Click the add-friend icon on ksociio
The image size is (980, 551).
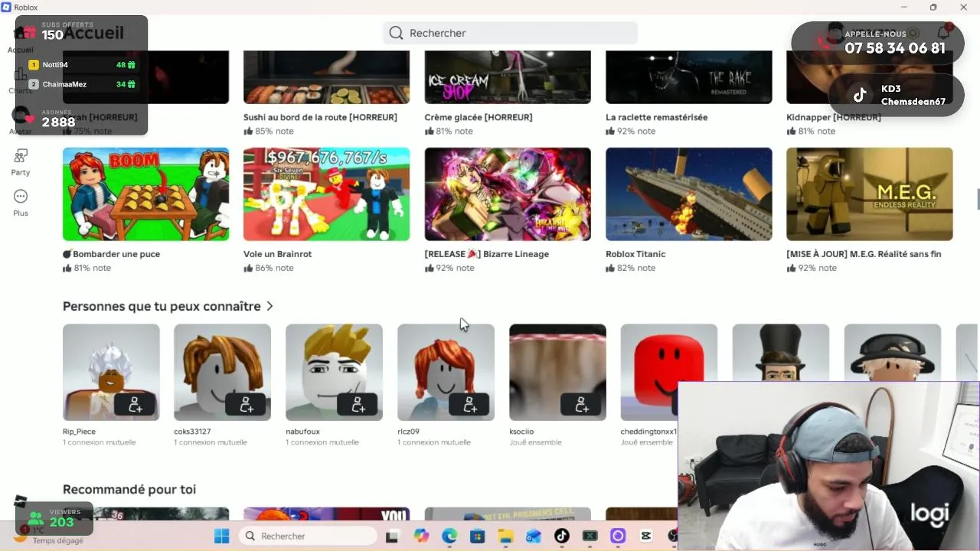(582, 405)
